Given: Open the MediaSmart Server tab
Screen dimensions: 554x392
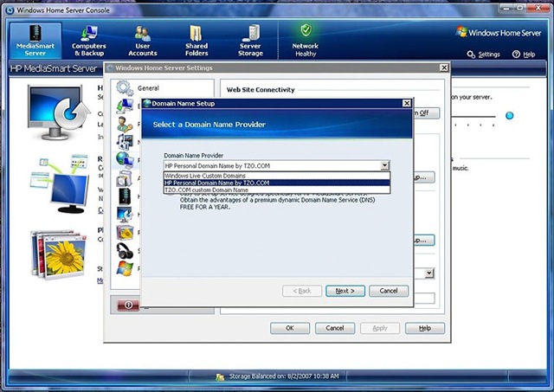Looking at the screenshot, I should pyautogui.click(x=35, y=41).
